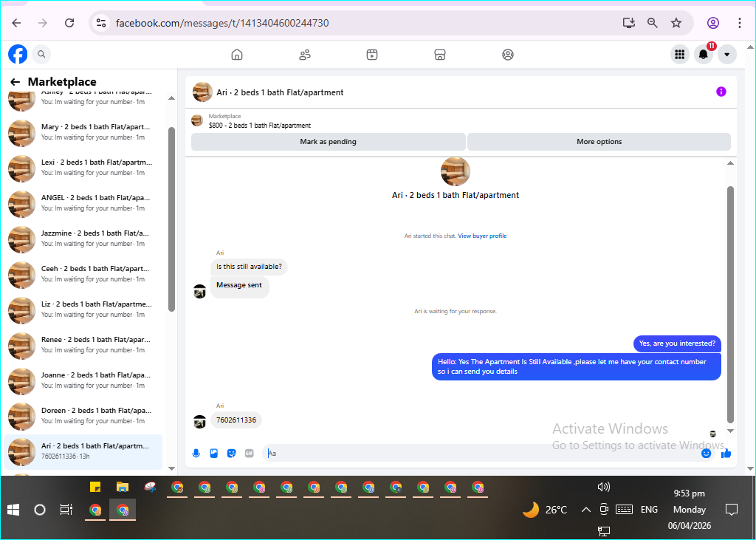
Task: Open Facebook search magnifier
Action: point(41,54)
